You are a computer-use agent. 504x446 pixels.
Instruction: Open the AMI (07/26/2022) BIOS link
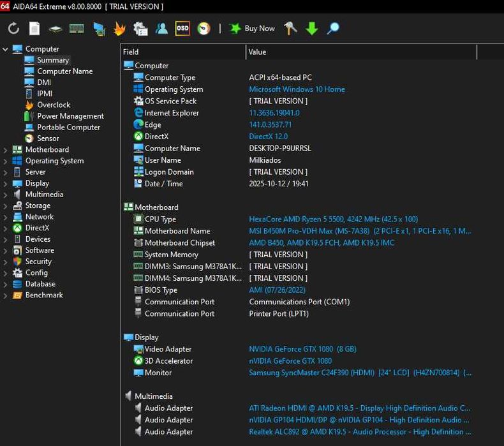click(x=277, y=290)
